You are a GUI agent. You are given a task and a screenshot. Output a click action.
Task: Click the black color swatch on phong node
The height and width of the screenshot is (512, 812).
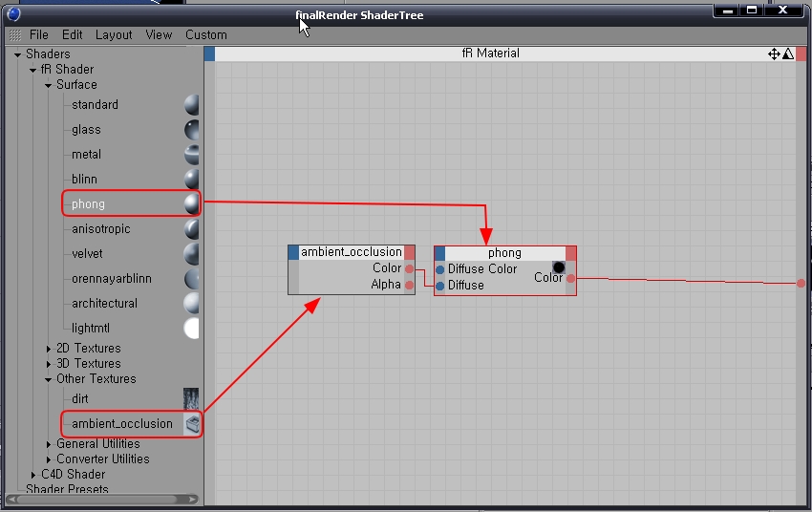(x=559, y=267)
